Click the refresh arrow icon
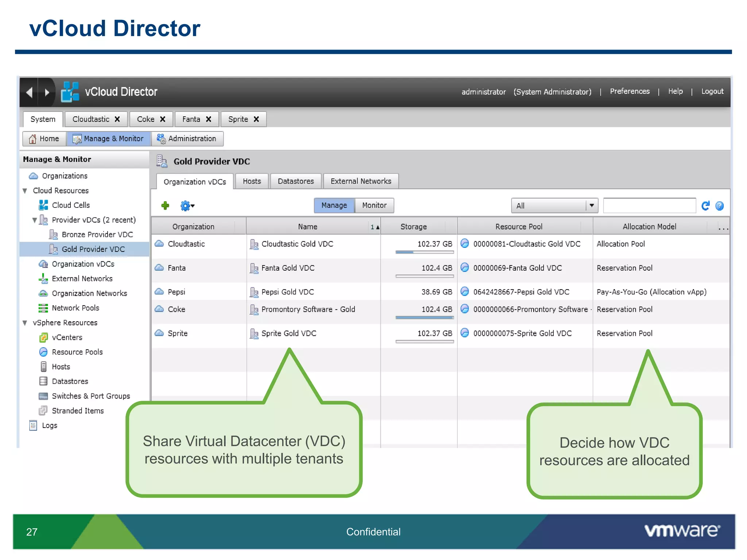Viewport: 747px width, 560px height. click(x=705, y=206)
